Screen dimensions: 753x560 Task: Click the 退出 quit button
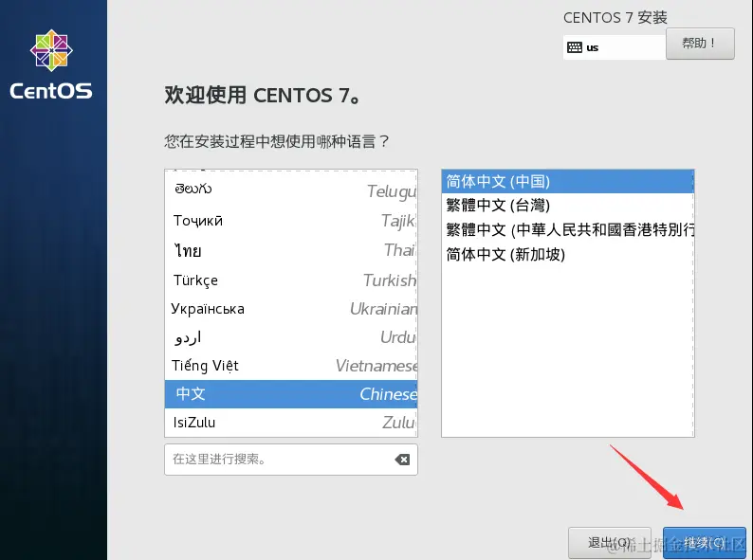click(x=610, y=543)
